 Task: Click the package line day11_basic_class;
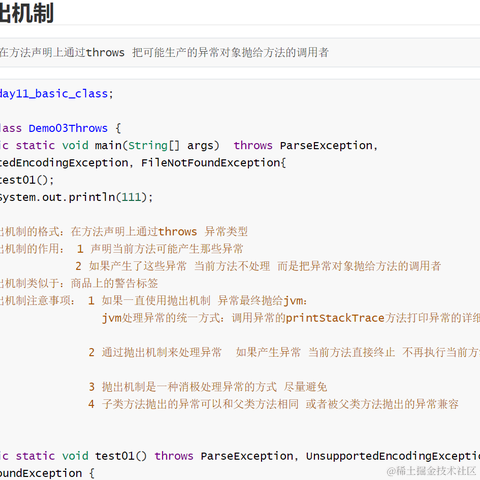[57, 94]
